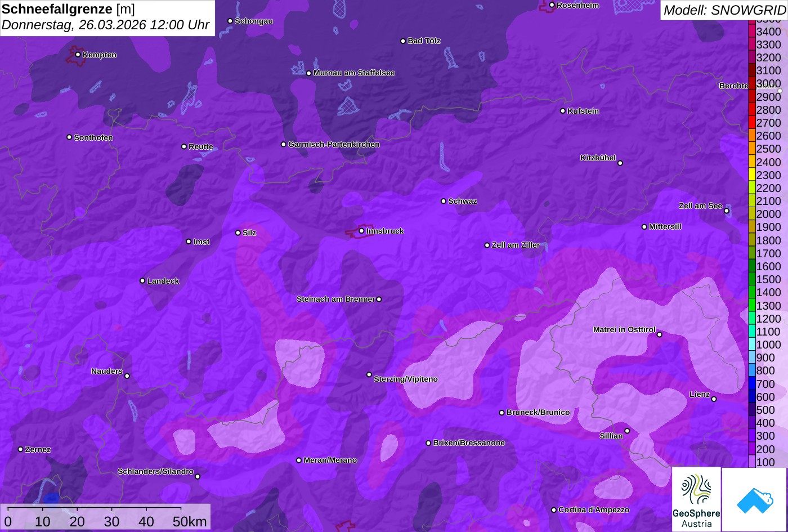Select the 700 m blue legend swatch
788x532 pixels.
(752, 384)
